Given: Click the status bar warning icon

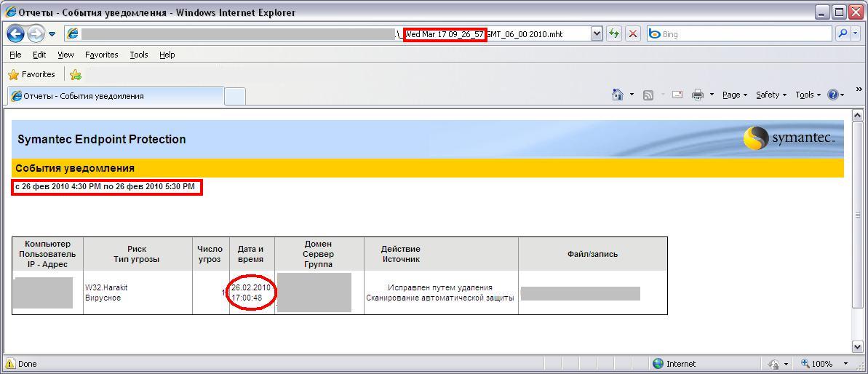Looking at the screenshot, I should click(x=10, y=364).
